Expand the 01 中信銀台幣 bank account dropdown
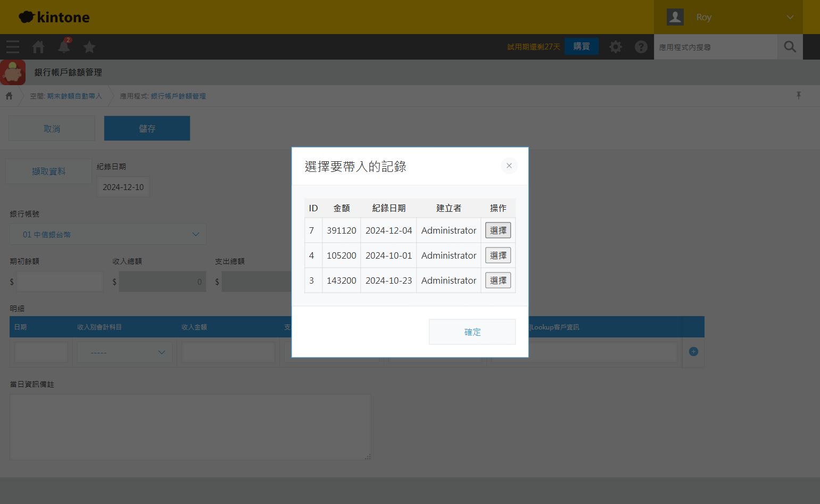This screenshot has height=504, width=820. pyautogui.click(x=108, y=234)
